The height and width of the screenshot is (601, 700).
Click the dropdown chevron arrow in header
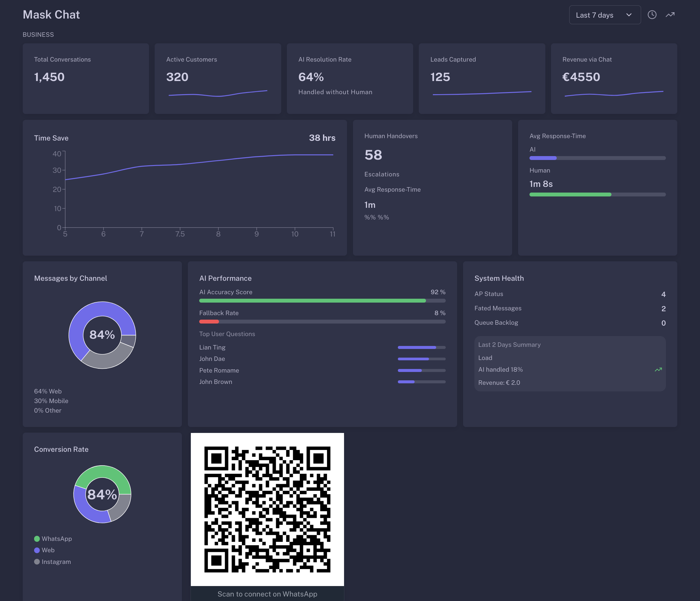click(629, 15)
